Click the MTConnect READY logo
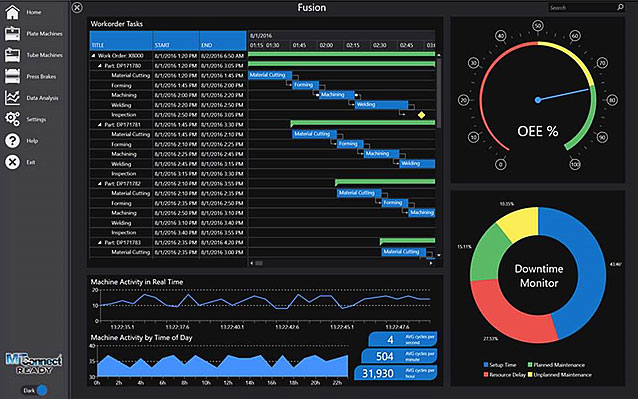The height and width of the screenshot is (399, 638). coord(34,363)
